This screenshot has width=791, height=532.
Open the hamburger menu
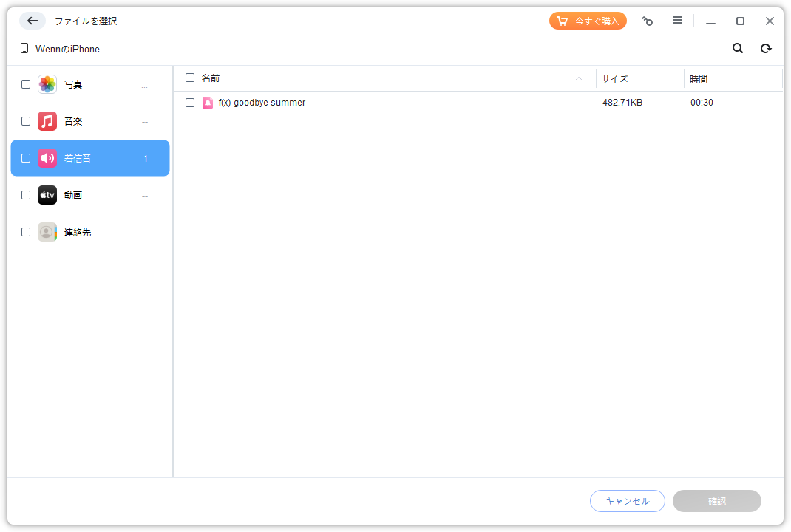(x=677, y=21)
